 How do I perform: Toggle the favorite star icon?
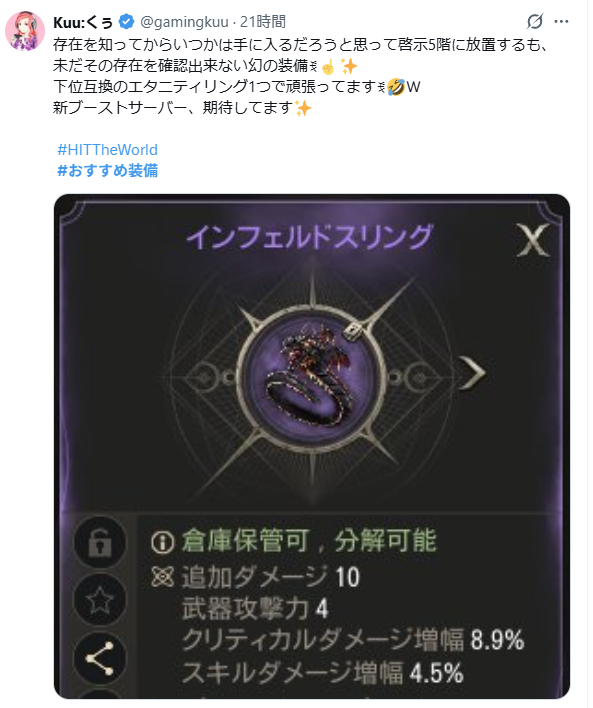tap(100, 601)
